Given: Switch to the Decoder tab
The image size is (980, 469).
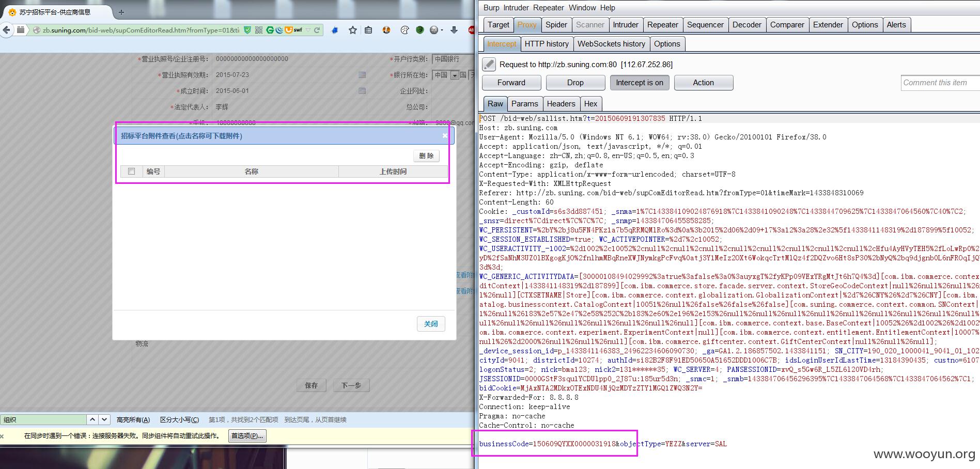Looking at the screenshot, I should (x=747, y=25).
